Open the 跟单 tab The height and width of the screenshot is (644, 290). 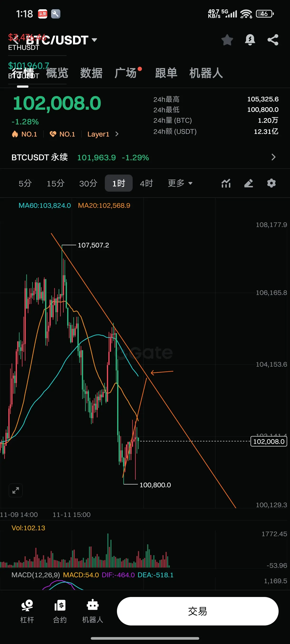click(166, 73)
